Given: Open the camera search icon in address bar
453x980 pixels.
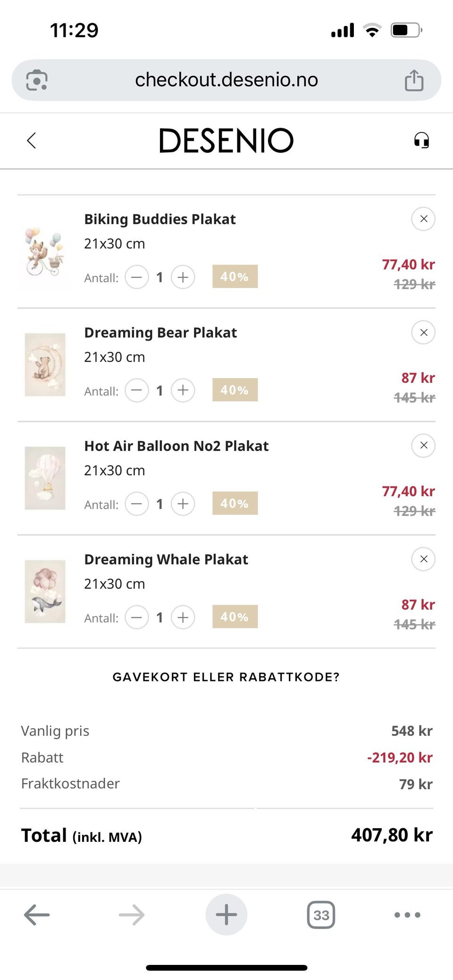Looking at the screenshot, I should [37, 80].
